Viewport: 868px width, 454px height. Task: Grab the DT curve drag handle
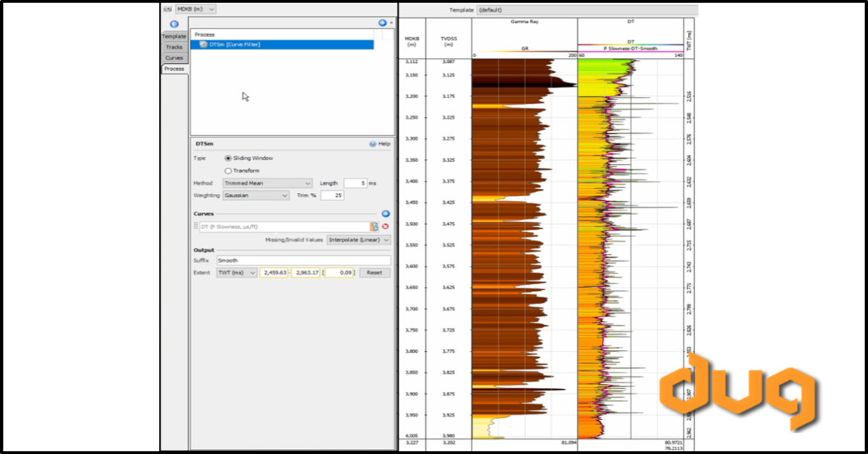pyautogui.click(x=196, y=226)
